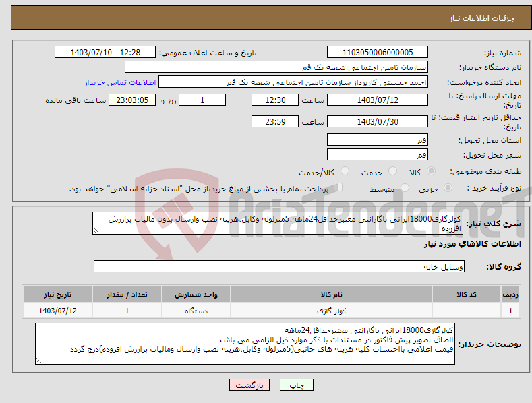Select the خدمت radio button

[392, 171]
